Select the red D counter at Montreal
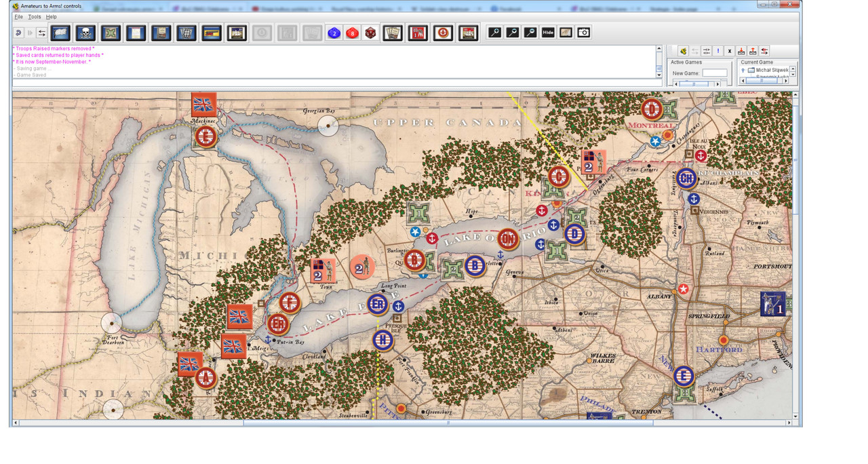Viewport: 868px width, 464px height. click(652, 109)
